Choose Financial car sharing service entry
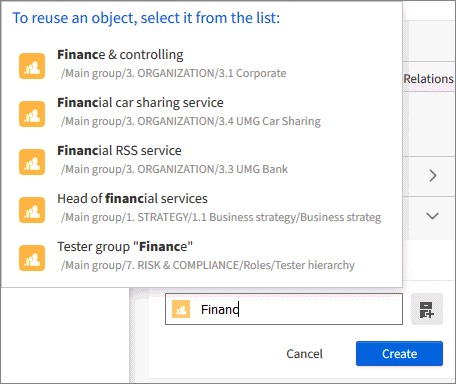The height and width of the screenshot is (384, 456). pos(202,112)
